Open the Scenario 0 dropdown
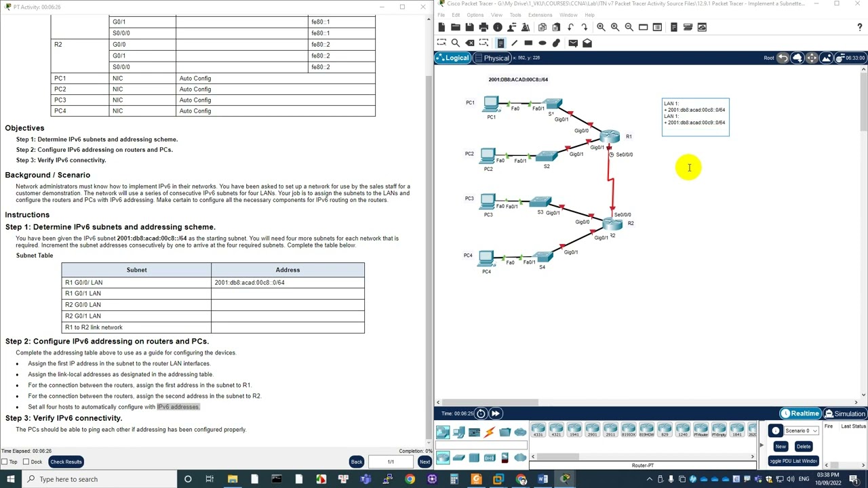 click(802, 430)
